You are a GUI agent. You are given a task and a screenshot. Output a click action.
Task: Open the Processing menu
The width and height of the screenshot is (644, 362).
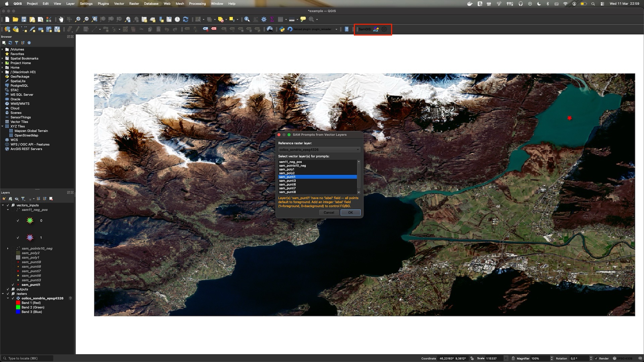(x=197, y=4)
